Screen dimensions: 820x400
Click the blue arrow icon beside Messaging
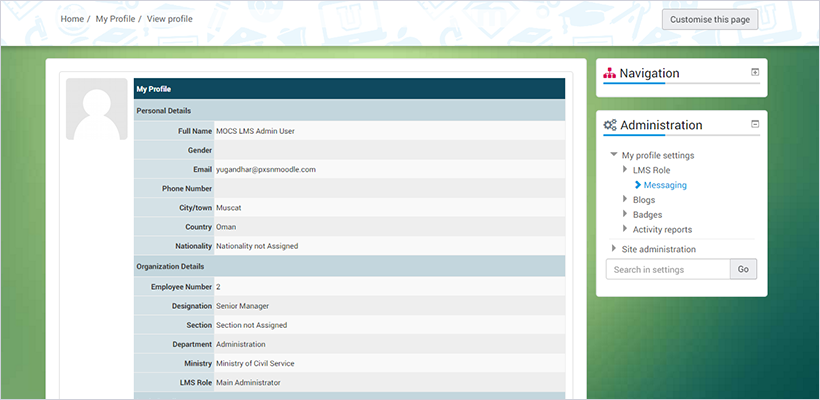coord(638,185)
